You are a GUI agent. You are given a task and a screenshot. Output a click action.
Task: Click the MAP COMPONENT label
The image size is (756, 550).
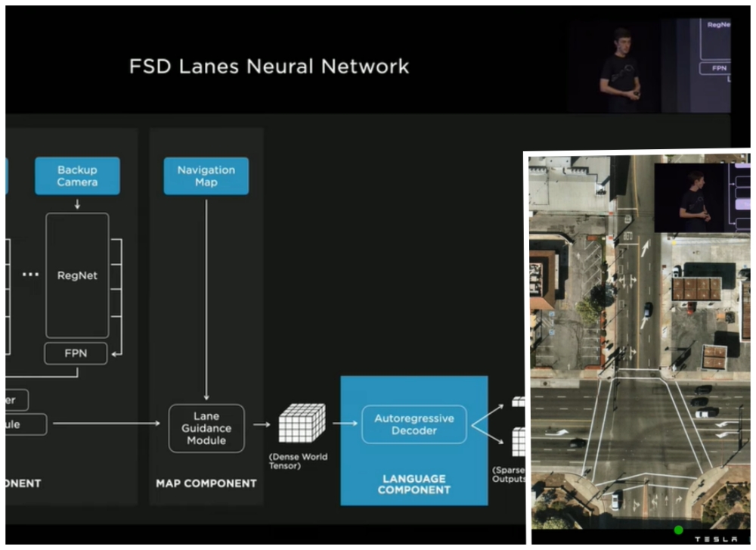click(x=206, y=483)
